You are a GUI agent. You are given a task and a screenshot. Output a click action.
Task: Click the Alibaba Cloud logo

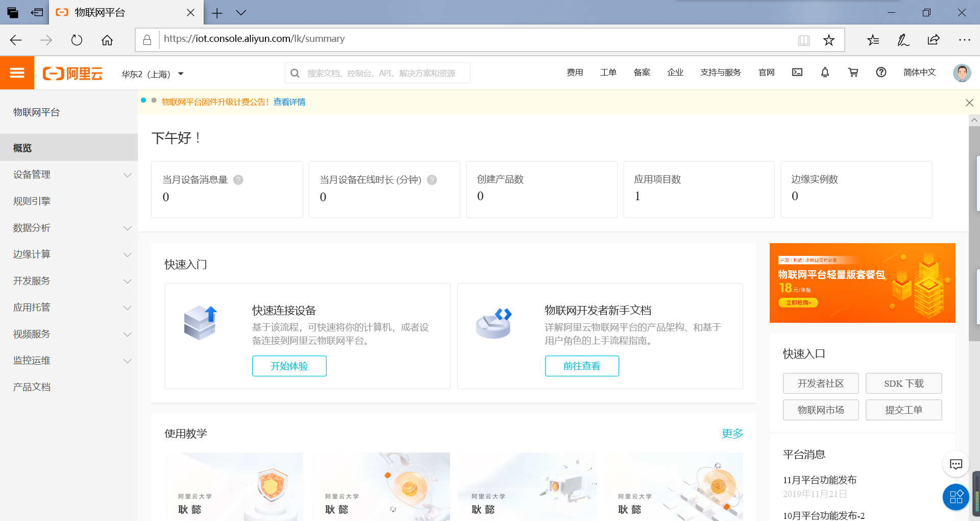pyautogui.click(x=72, y=74)
